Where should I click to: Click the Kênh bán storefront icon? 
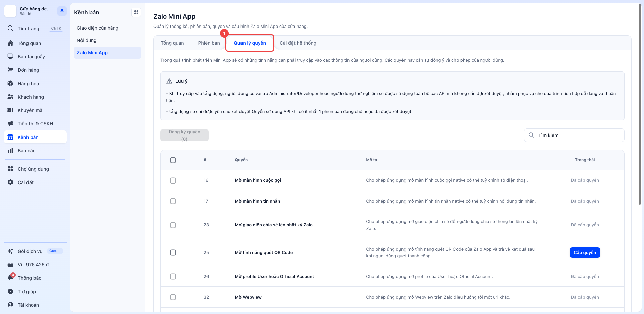(x=10, y=137)
